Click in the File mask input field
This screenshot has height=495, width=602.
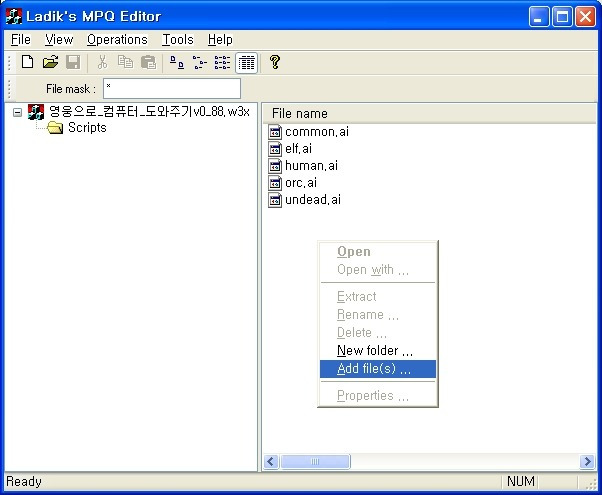click(172, 88)
